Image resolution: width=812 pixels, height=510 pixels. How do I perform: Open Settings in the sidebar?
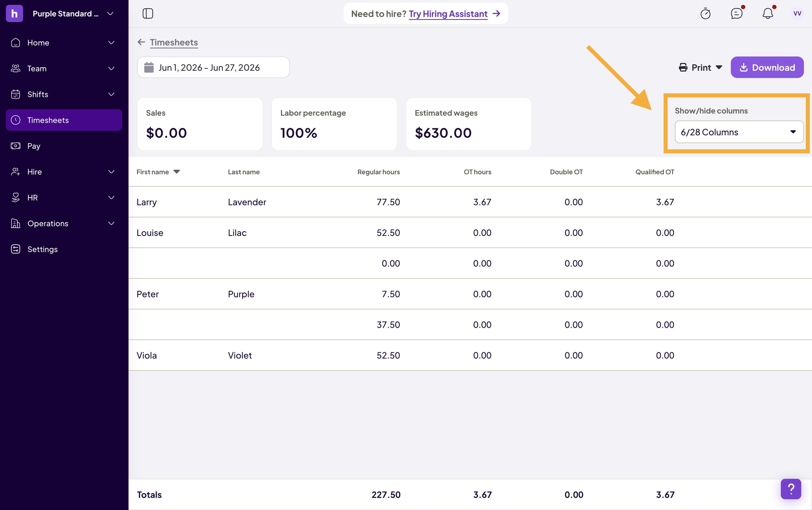(64, 249)
